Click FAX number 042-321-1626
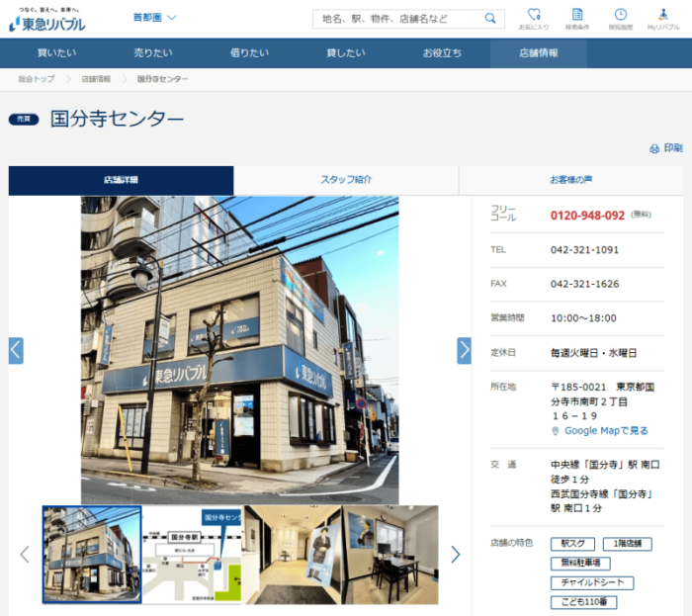The height and width of the screenshot is (616, 692). coord(584,284)
